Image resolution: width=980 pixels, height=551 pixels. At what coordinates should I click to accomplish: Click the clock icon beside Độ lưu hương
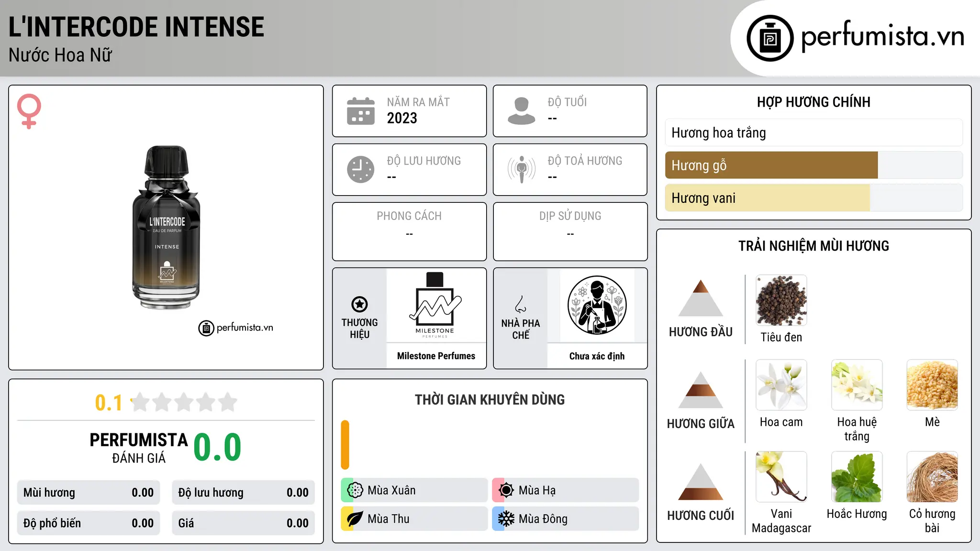361,169
